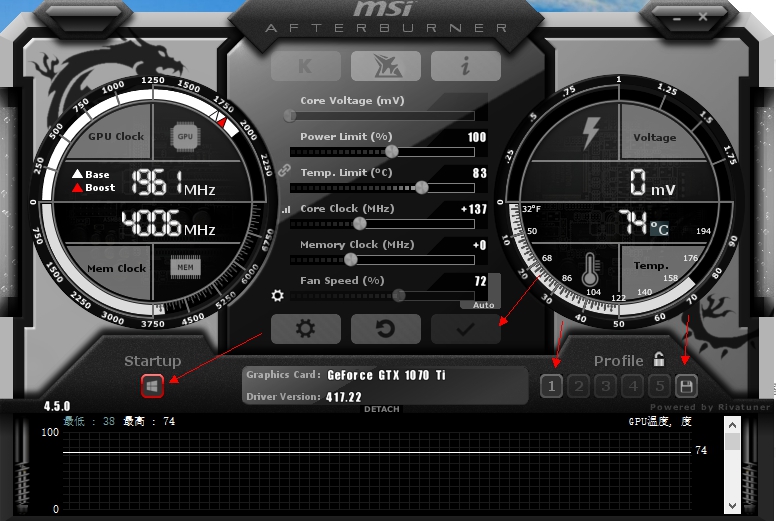Click the monitor graph scroll up arrow
The image size is (776, 521).
[732, 425]
